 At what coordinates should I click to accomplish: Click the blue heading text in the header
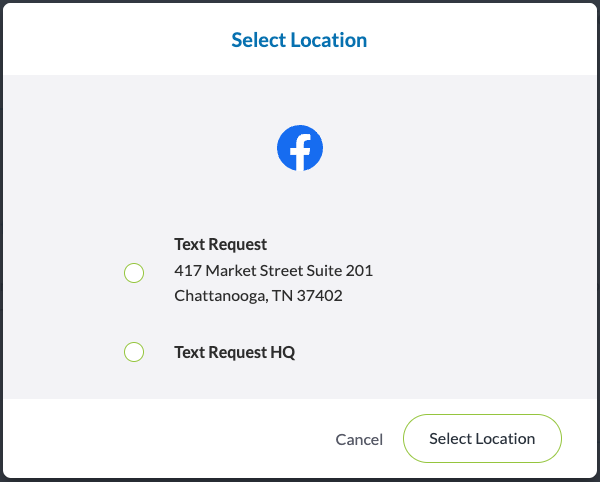(x=299, y=41)
